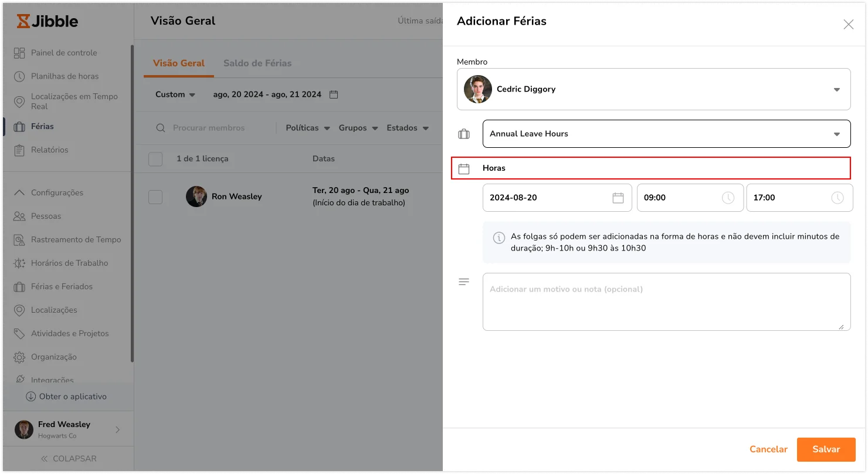Open the Políticas filter dropdown

[308, 128]
